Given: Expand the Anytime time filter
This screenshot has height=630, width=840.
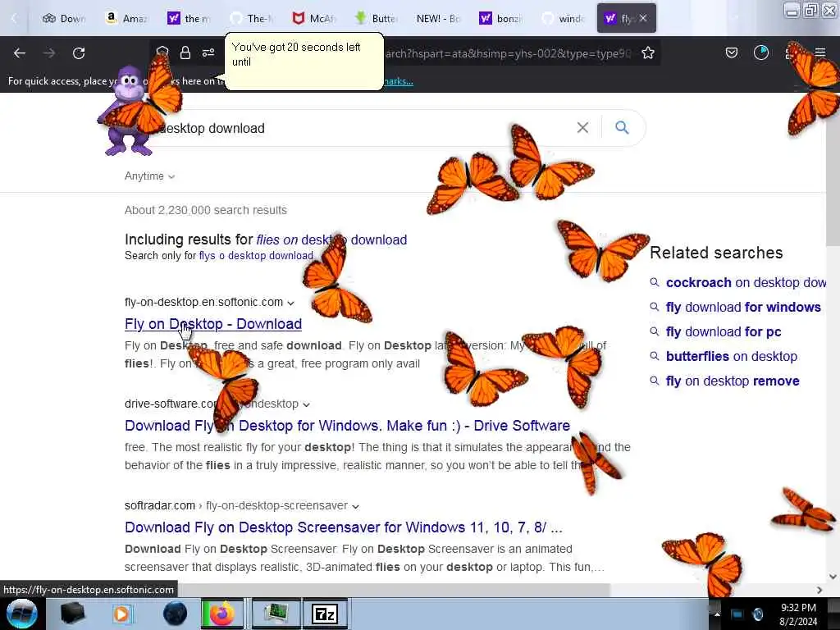Looking at the screenshot, I should (x=149, y=176).
